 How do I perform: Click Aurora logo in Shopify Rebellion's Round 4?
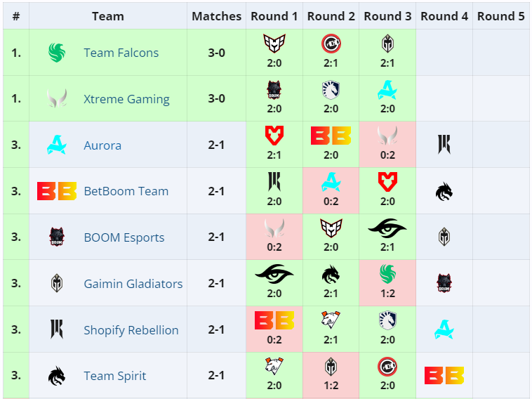pos(444,329)
